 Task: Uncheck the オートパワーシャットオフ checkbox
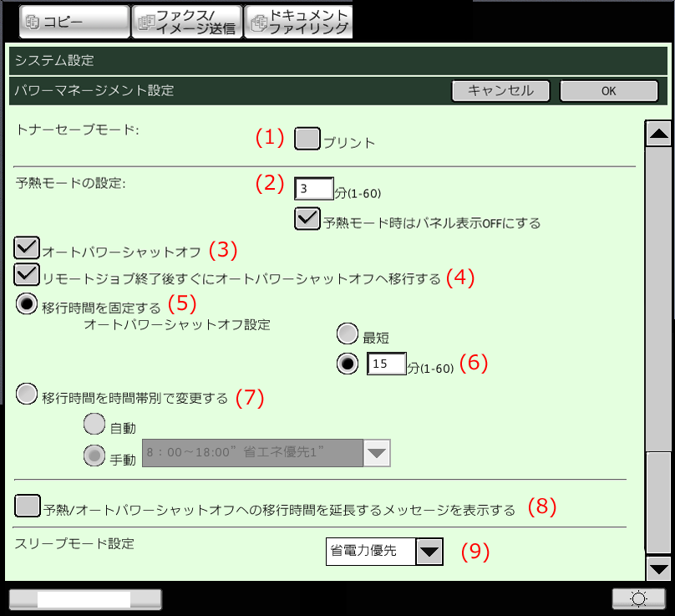click(x=28, y=247)
